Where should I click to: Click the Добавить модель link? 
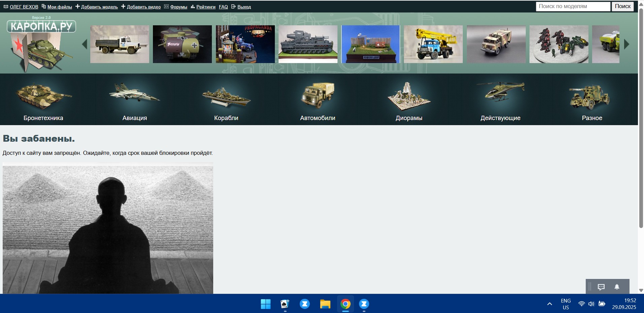click(x=99, y=7)
